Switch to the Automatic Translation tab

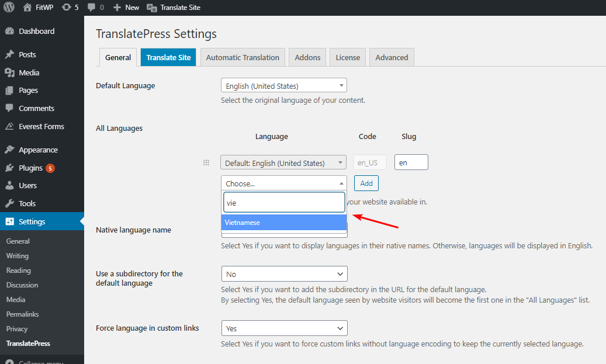(243, 57)
